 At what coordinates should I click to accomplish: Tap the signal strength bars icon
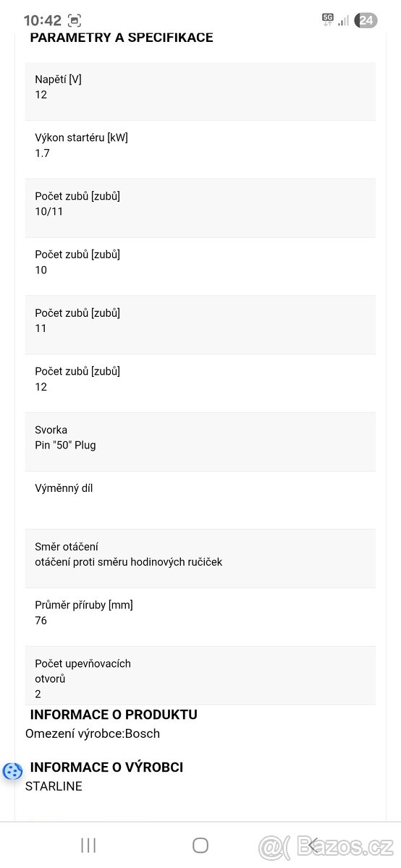[x=343, y=20]
